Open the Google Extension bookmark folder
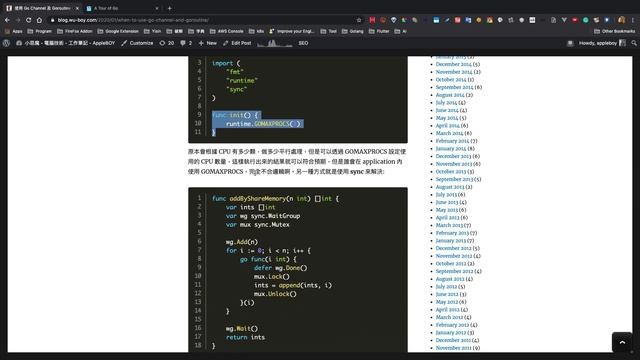This screenshot has height=360, width=640. (x=118, y=31)
